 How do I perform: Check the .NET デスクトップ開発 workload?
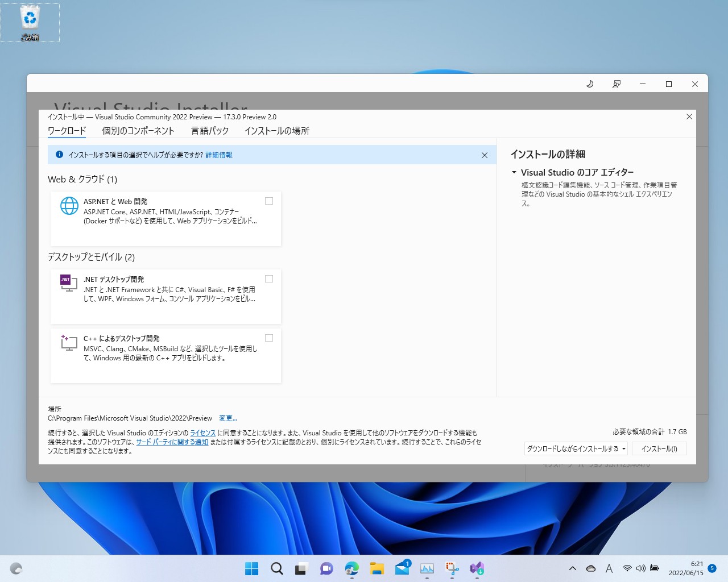268,278
